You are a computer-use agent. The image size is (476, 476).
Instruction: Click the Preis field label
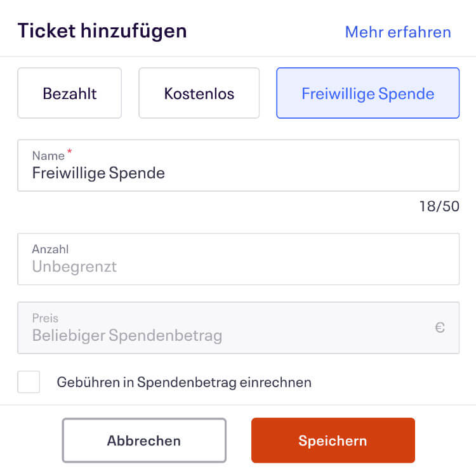pyautogui.click(x=45, y=318)
